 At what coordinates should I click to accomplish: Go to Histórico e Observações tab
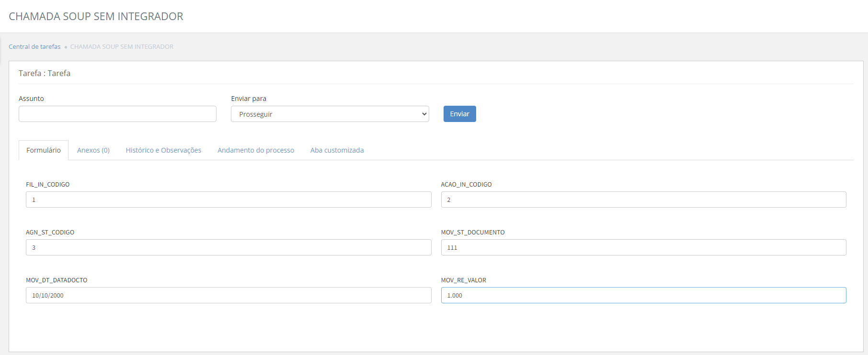163,150
